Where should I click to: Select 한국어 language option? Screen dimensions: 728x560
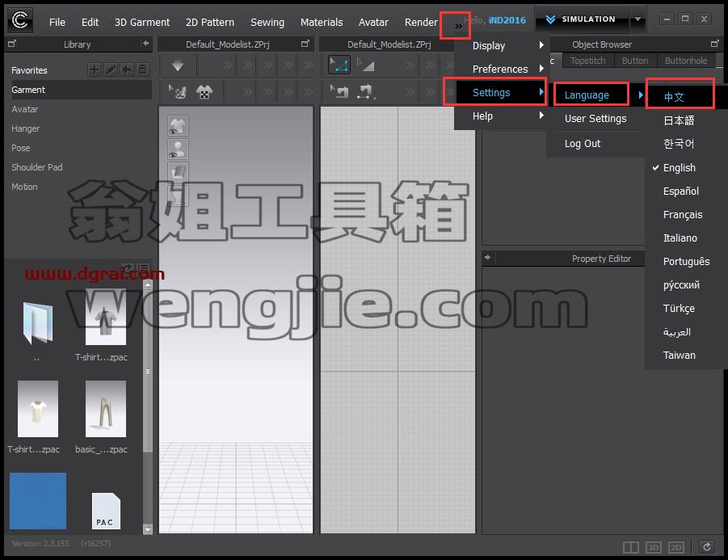(x=679, y=144)
